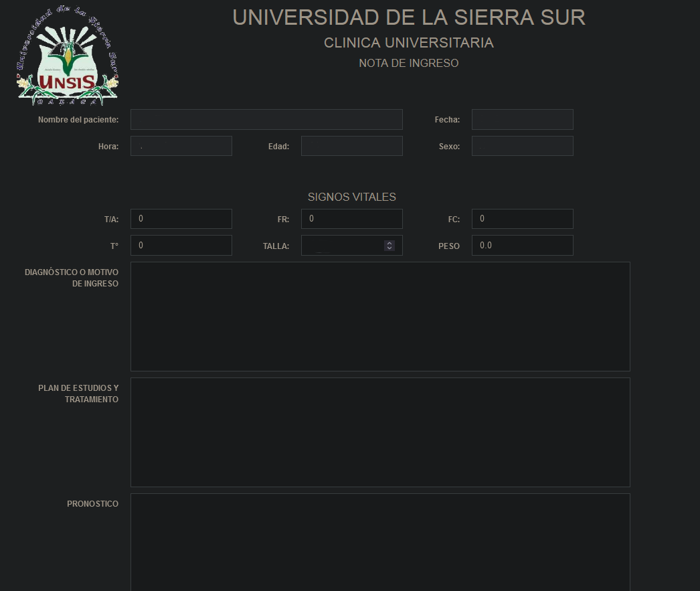Select the Fecha input field
Image resolution: width=700 pixels, height=591 pixels.
coord(522,120)
